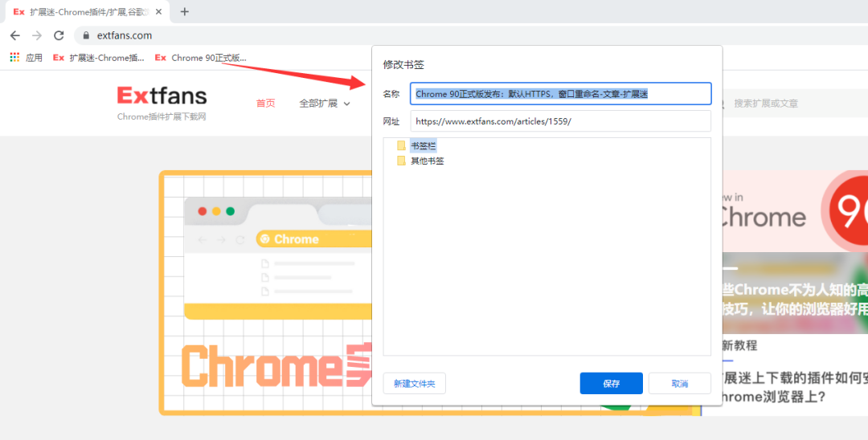Click the 取消 cancel button
The image size is (868, 440).
[680, 384]
